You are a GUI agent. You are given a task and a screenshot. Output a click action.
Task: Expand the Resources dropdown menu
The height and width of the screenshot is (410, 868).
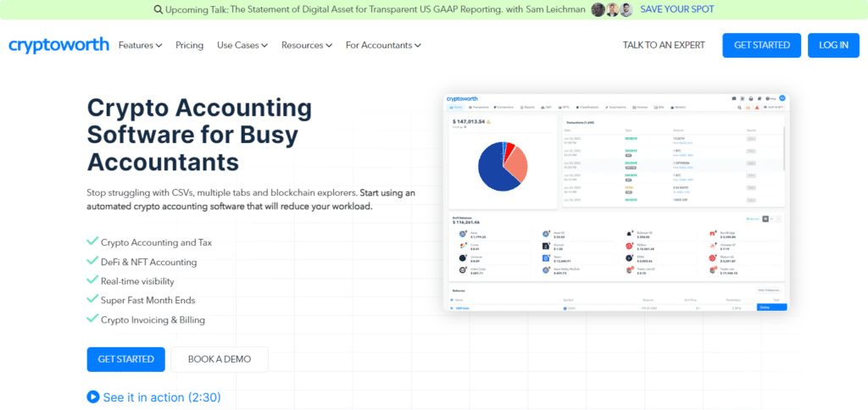(x=307, y=45)
